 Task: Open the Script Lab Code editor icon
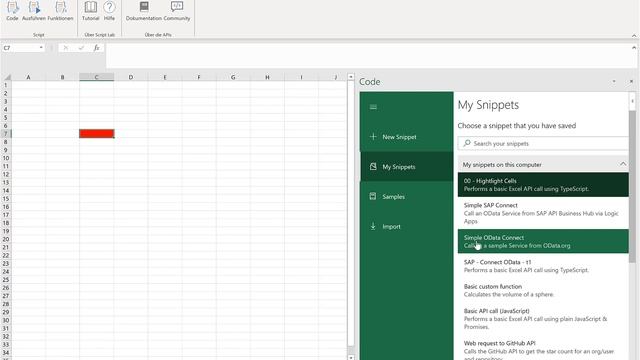click(x=12, y=7)
